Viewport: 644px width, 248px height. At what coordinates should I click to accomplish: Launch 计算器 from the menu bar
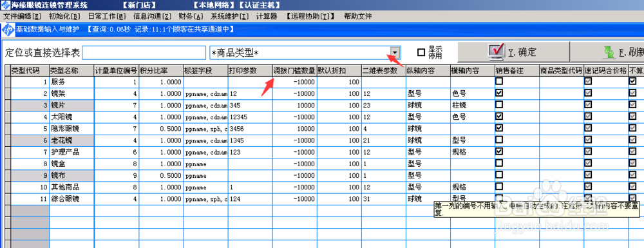[x=267, y=16]
